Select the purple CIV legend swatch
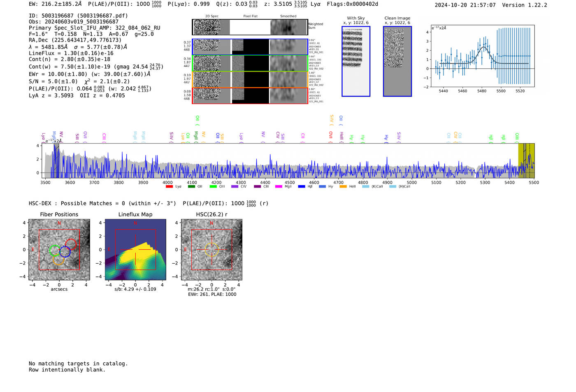This screenshot has width=576, height=392. 235,187
